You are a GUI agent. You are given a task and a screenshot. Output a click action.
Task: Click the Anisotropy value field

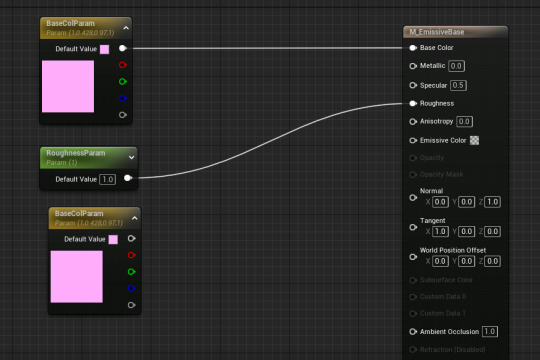coord(464,122)
